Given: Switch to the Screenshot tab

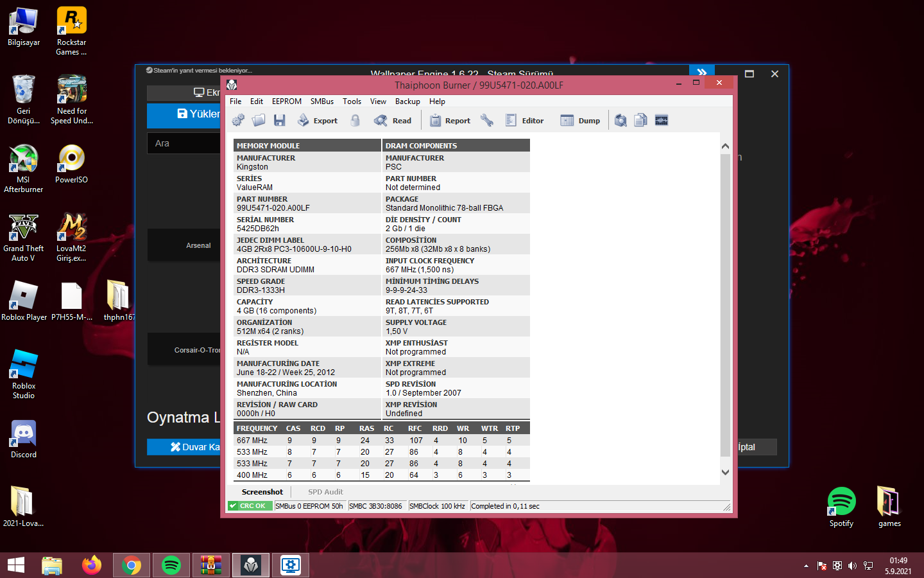Looking at the screenshot, I should tap(262, 492).
